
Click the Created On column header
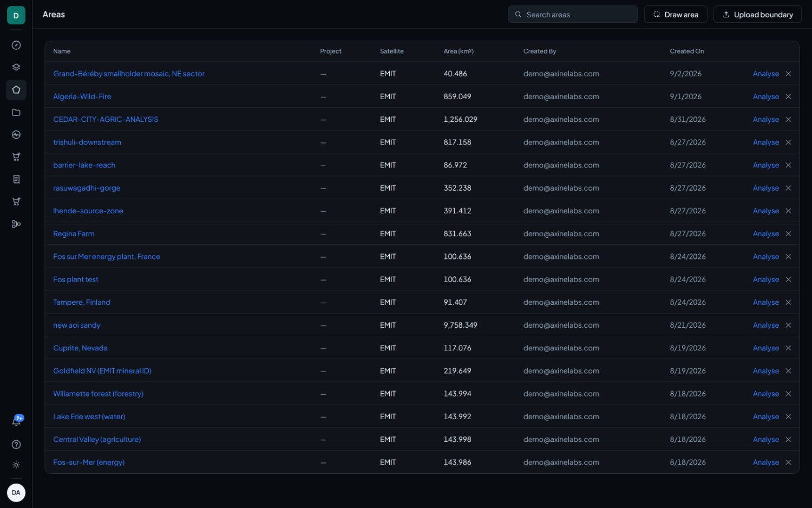[x=686, y=51]
